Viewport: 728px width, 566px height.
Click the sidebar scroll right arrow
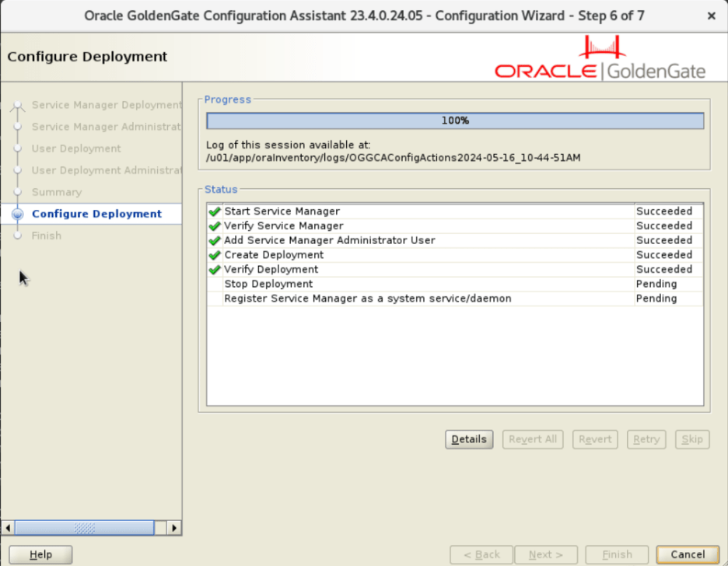tap(174, 528)
